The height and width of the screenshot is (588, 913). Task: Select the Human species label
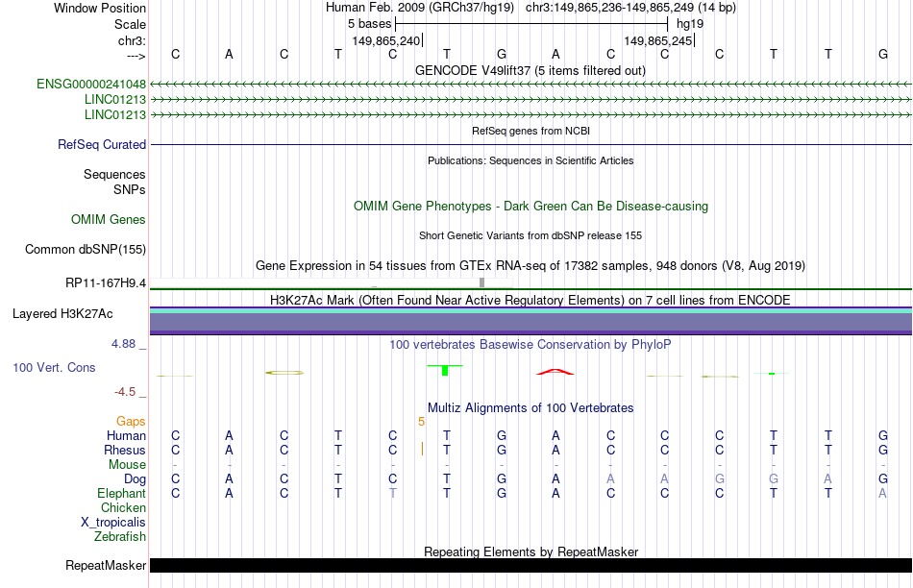point(126,436)
